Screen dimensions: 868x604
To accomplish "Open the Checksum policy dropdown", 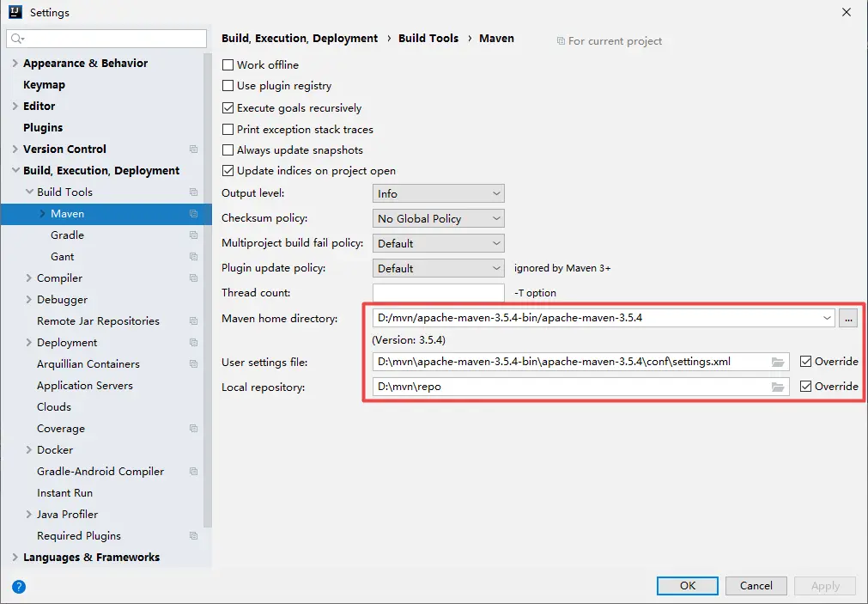I will point(439,218).
